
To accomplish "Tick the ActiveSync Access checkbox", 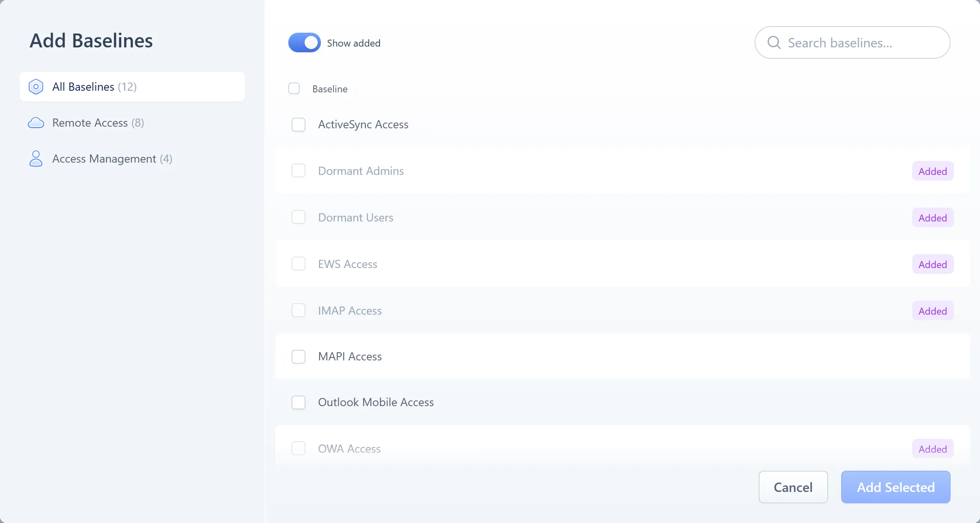I will point(298,125).
